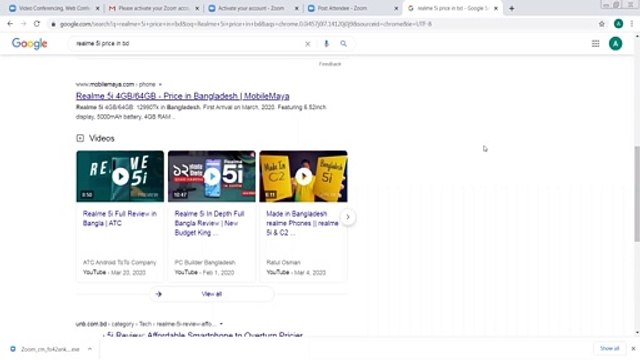Click the Videos section icon
This screenshot has height=360, width=640.
click(80, 138)
